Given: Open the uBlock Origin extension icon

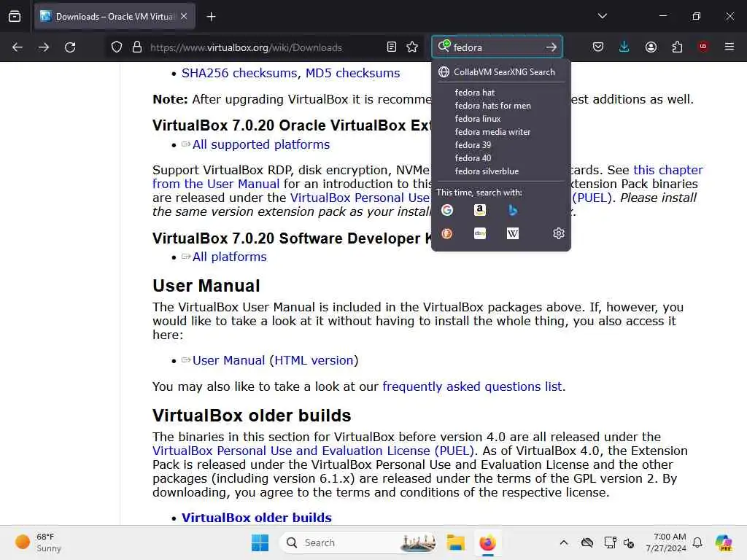Looking at the screenshot, I should [x=703, y=47].
